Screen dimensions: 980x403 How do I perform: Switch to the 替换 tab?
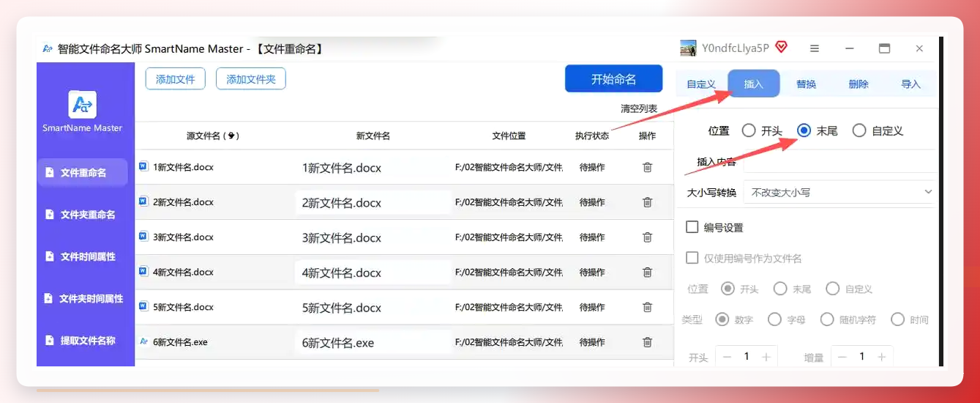(x=806, y=84)
